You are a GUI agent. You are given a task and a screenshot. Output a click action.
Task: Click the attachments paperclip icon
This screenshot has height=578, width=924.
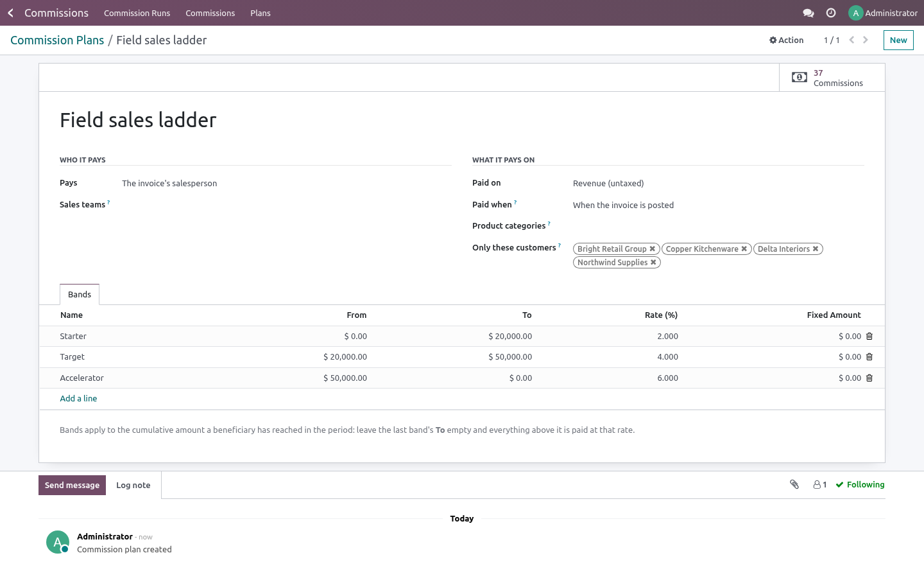794,485
